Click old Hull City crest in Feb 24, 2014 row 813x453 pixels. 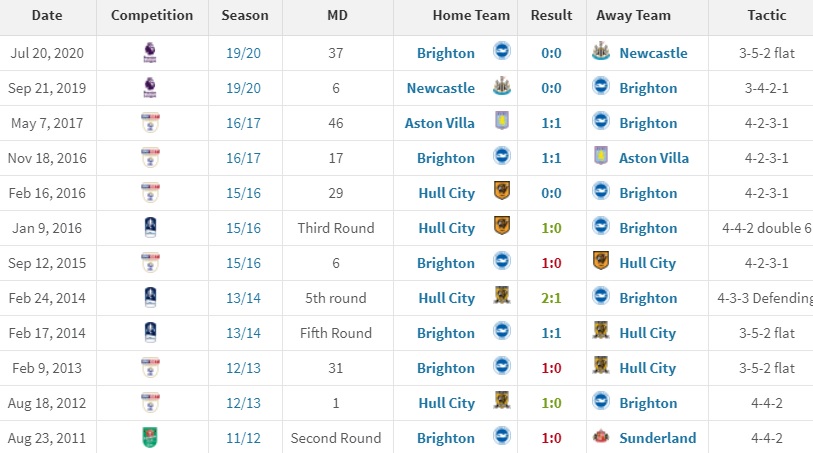pyautogui.click(x=502, y=295)
